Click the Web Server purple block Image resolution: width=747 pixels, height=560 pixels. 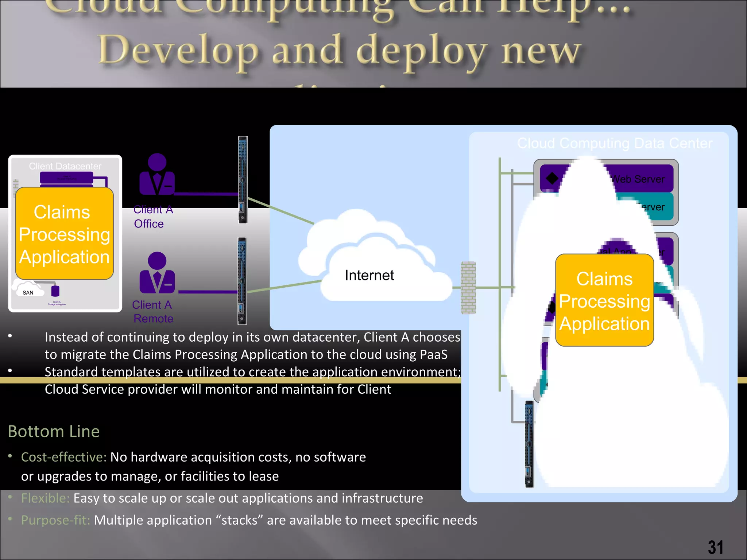[607, 178]
